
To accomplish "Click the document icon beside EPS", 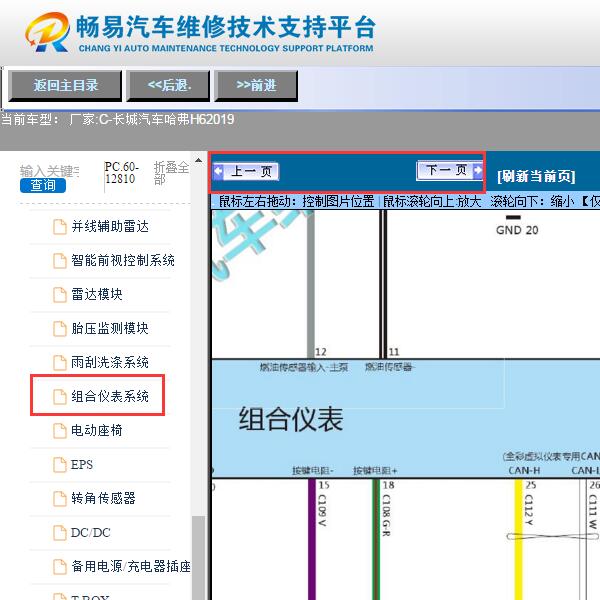I will coord(60,465).
